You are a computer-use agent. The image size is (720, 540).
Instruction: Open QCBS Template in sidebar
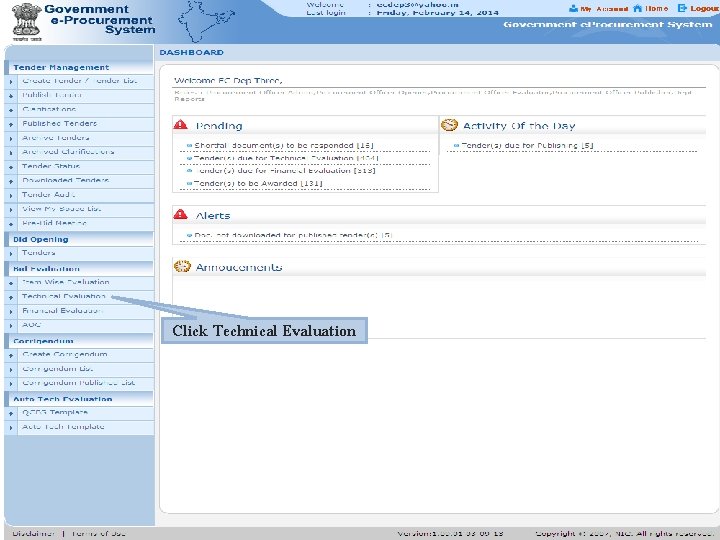55,412
